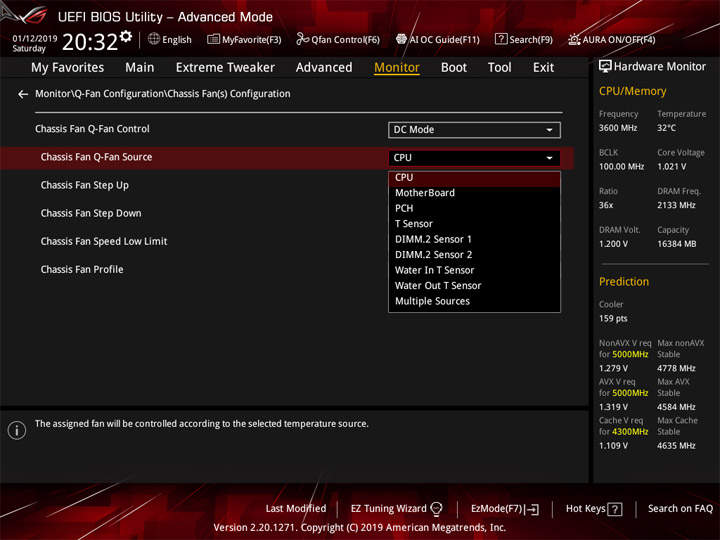Screen dimensions: 720x540
Task: Open the Extreme Tweaker tab
Action: click(225, 68)
